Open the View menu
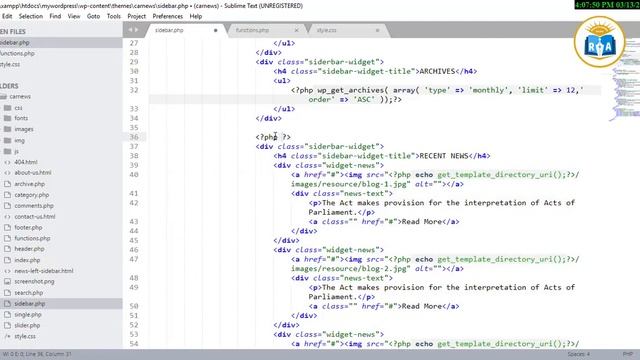The image size is (640, 360). pos(74,16)
